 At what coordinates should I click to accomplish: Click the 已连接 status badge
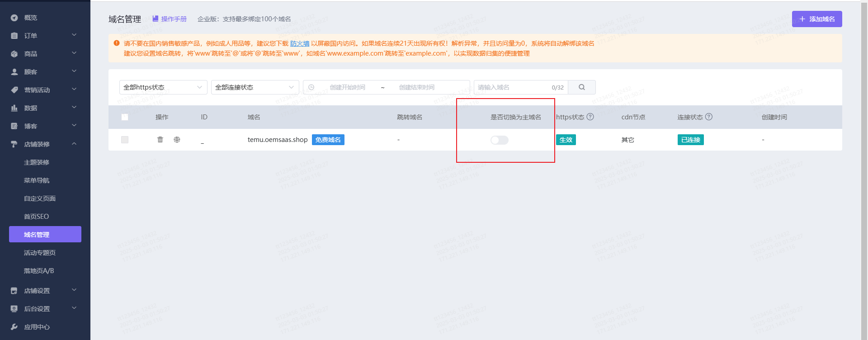pos(691,140)
